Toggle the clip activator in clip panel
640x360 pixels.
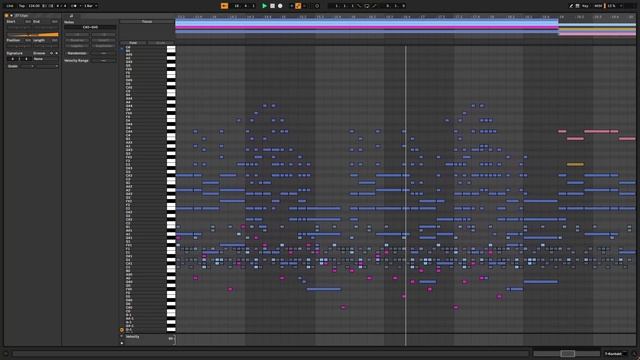(7, 16)
